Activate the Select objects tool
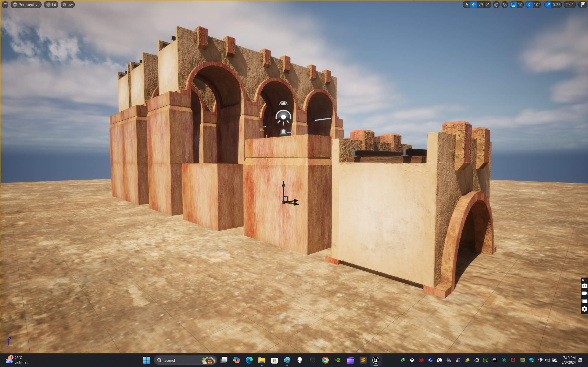Viewport: 588px width, 367px height. point(466,5)
